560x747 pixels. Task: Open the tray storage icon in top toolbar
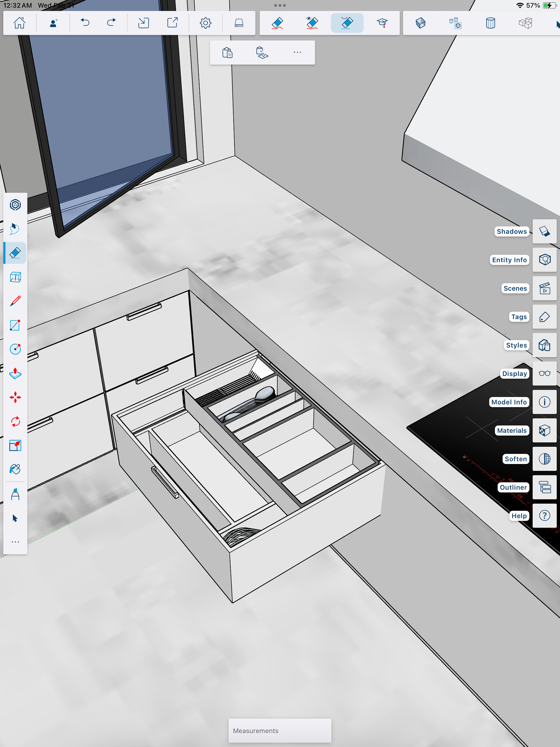pyautogui.click(x=239, y=23)
